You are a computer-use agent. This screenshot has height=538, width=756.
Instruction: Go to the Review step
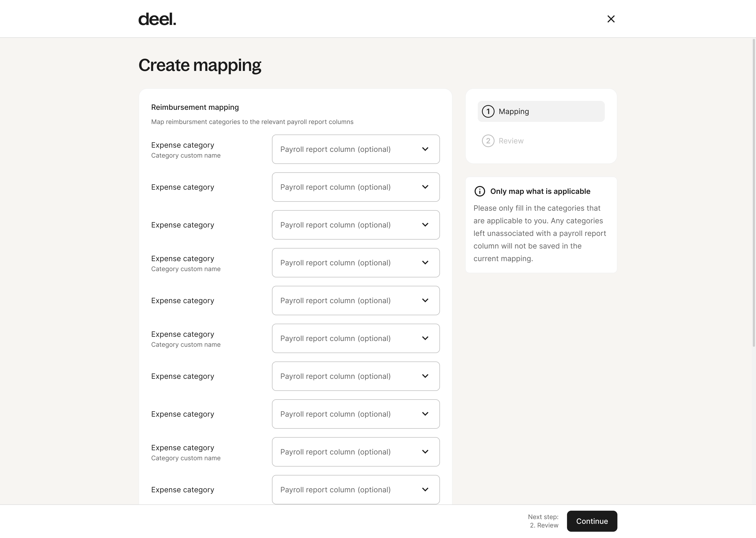511,141
